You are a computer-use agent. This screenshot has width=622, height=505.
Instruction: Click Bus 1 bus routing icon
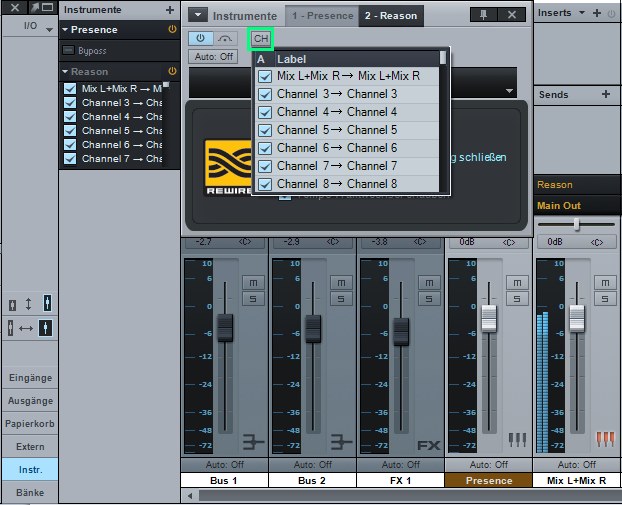coord(253,442)
